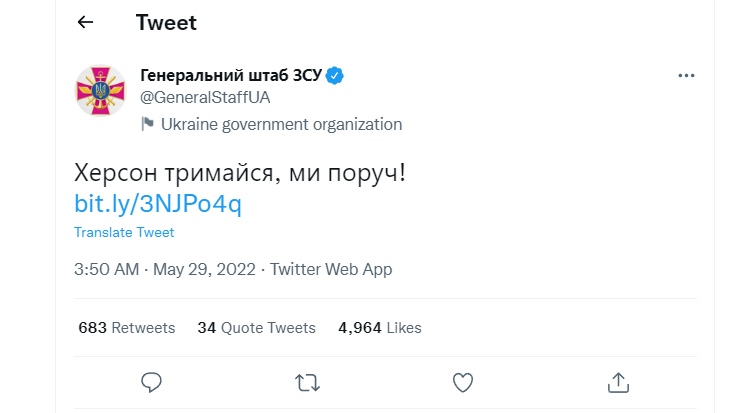
Task: Click the 3:50 AM May 29, 2022 timestamp
Action: click(165, 269)
